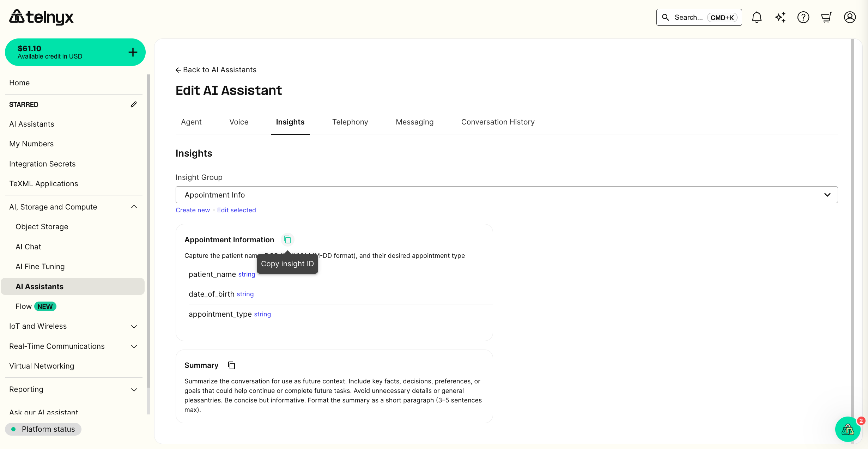
Task: Open Home in the sidebar
Action: coord(19,83)
